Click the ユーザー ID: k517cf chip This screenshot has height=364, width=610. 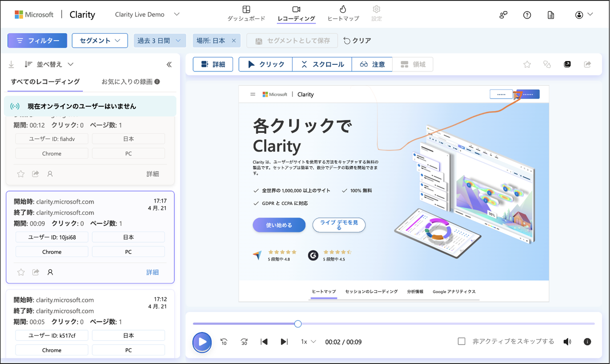tap(52, 335)
